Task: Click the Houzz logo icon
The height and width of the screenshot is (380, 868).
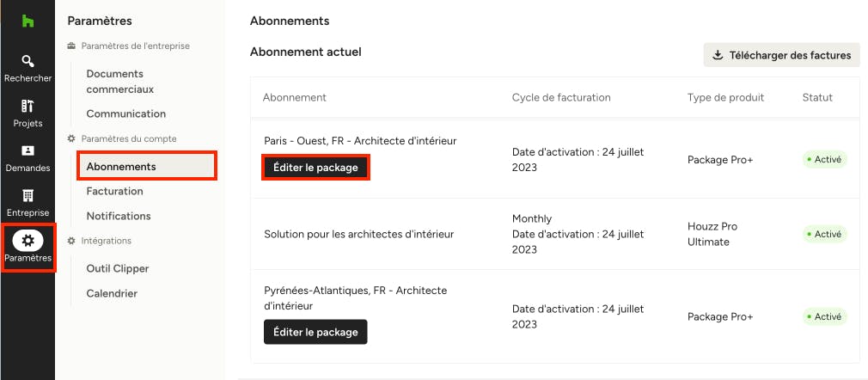Action: [28, 21]
